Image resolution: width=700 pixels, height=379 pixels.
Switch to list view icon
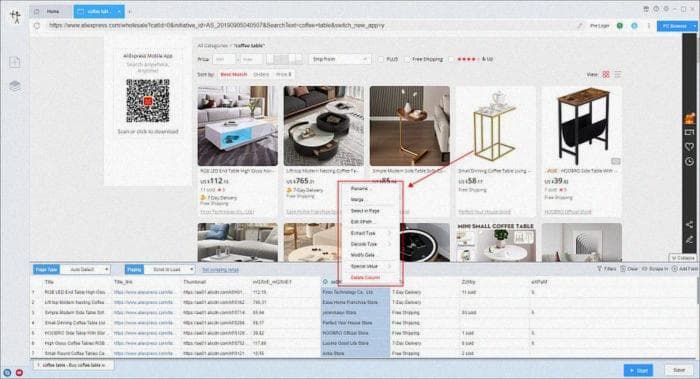click(x=618, y=75)
